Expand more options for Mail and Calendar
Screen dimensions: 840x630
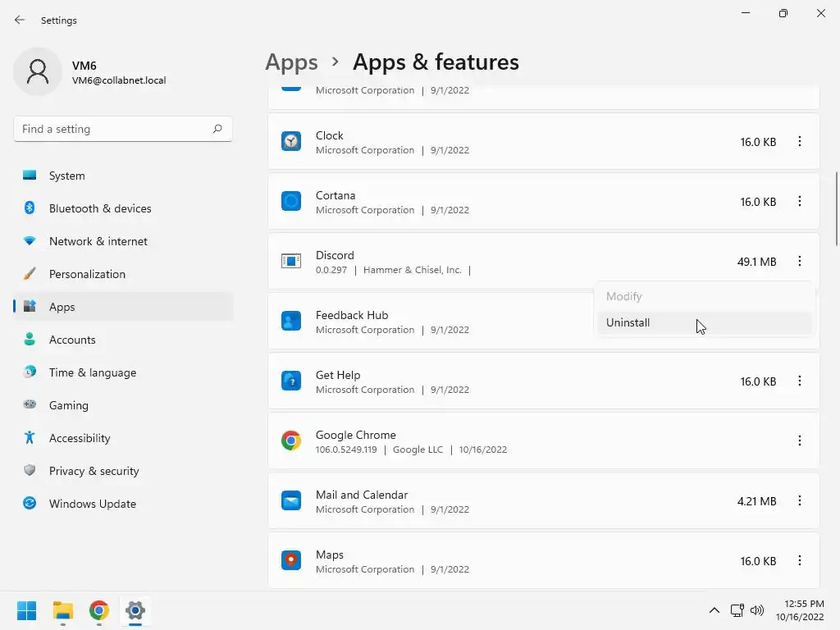point(799,501)
